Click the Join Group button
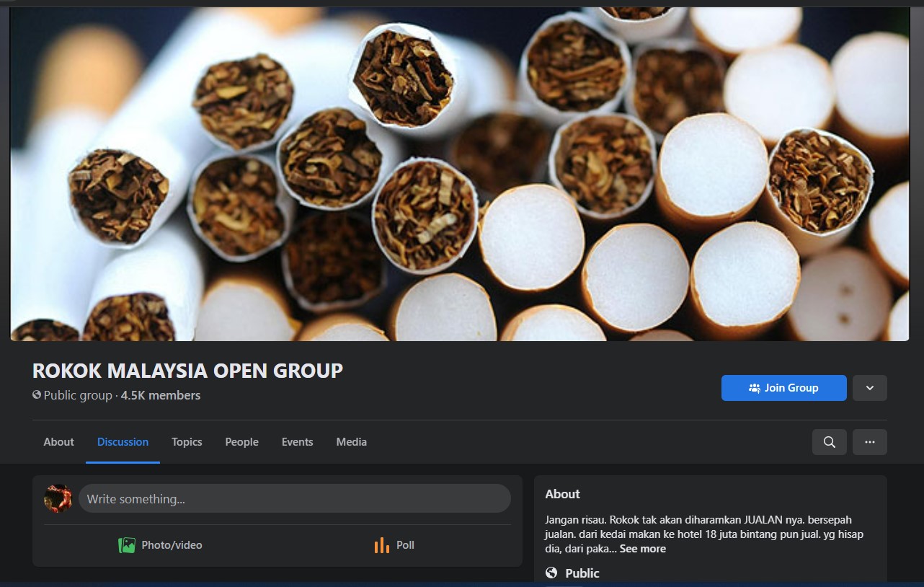 [783, 388]
